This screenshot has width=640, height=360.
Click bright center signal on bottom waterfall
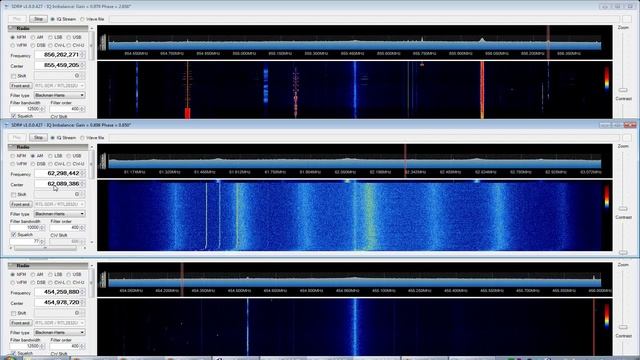pos(355,327)
